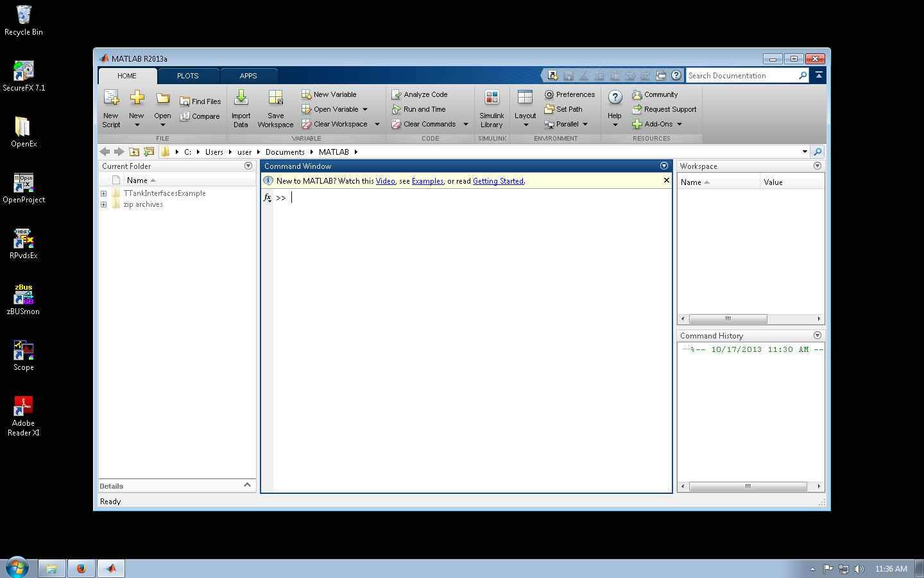Open the Clear Workspace dropdown arrow
The height and width of the screenshot is (578, 924).
pos(377,125)
